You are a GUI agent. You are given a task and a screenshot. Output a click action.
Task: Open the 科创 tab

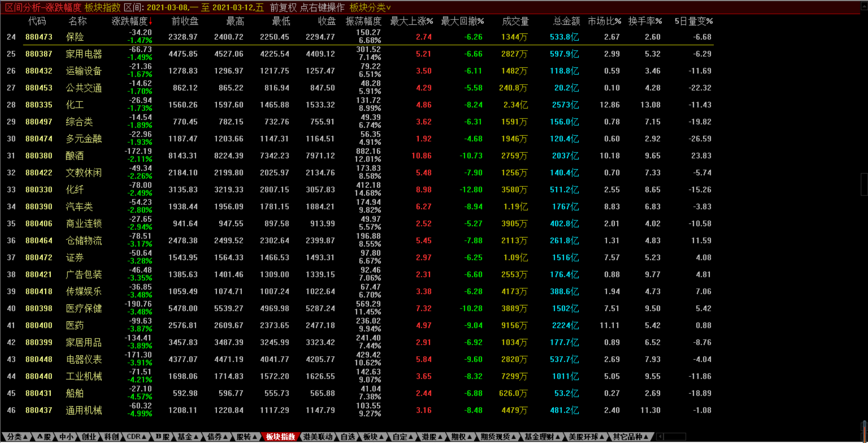point(111,437)
